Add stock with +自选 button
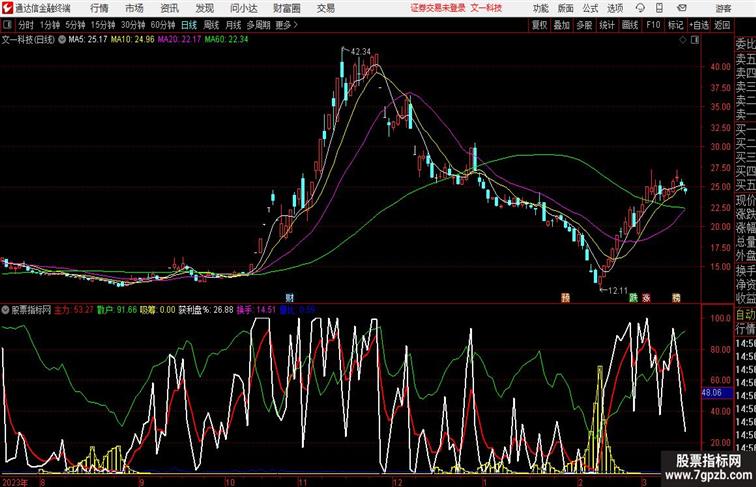Image resolution: width=756 pixels, height=487 pixels. [699, 25]
